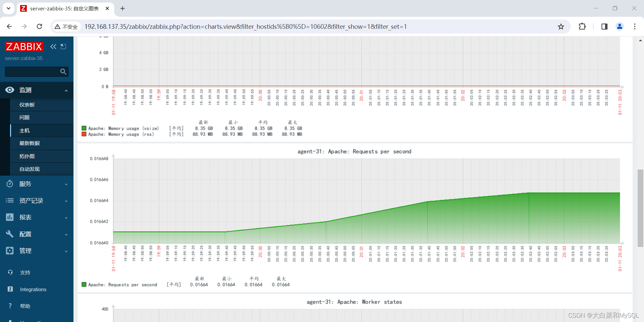
Task: Click the 8.35 GB 最新 value
Action: [204, 128]
